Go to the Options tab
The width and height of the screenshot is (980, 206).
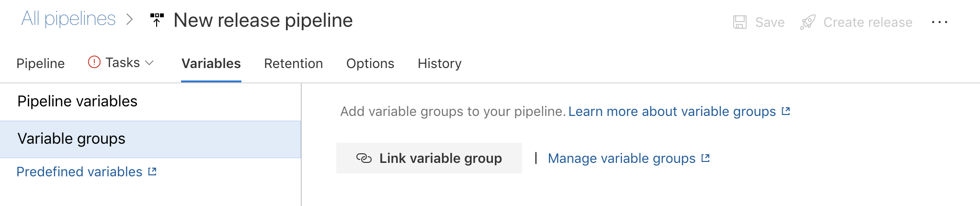click(370, 63)
